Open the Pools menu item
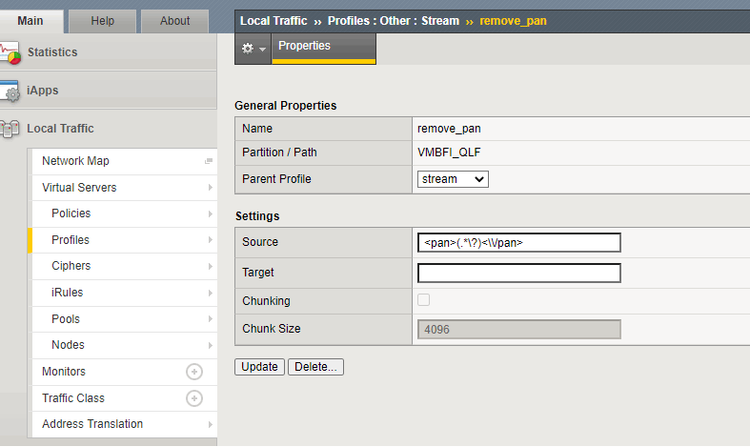This screenshot has height=447, width=750. [x=66, y=319]
